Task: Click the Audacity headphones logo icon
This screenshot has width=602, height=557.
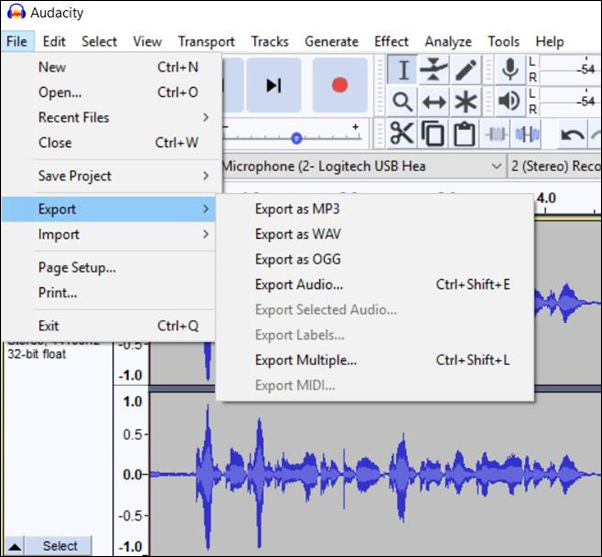Action: click(x=17, y=13)
